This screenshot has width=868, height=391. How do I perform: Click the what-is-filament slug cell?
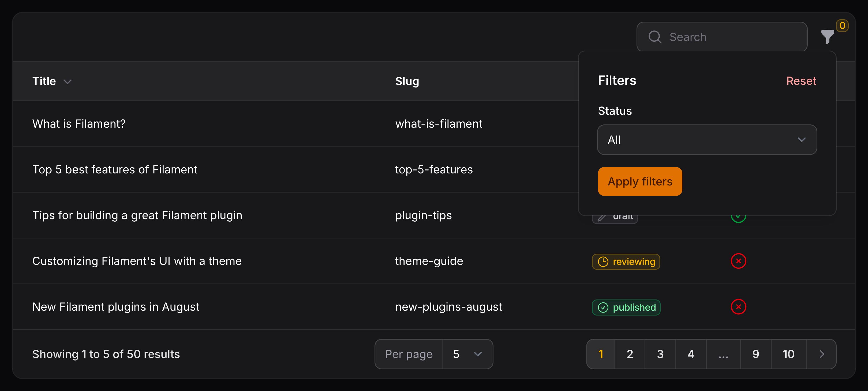[438, 124]
